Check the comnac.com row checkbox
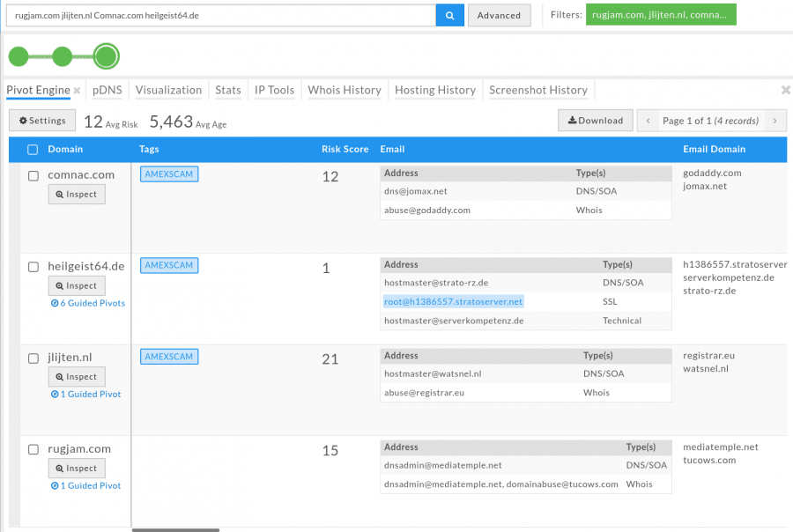Image resolution: width=793 pixels, height=532 pixels. [33, 176]
